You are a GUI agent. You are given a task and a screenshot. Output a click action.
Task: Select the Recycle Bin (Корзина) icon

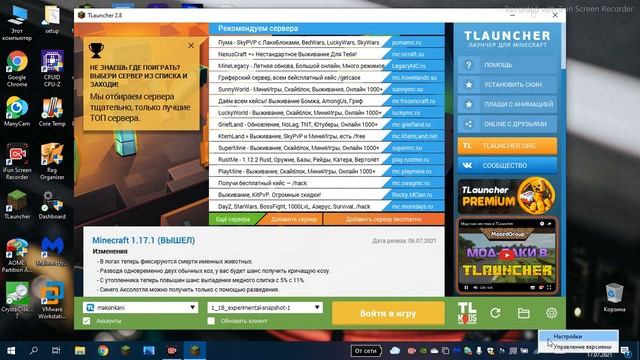614,297
